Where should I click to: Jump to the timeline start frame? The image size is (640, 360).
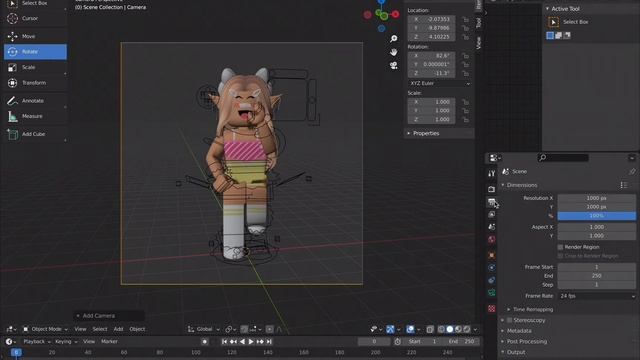224,342
